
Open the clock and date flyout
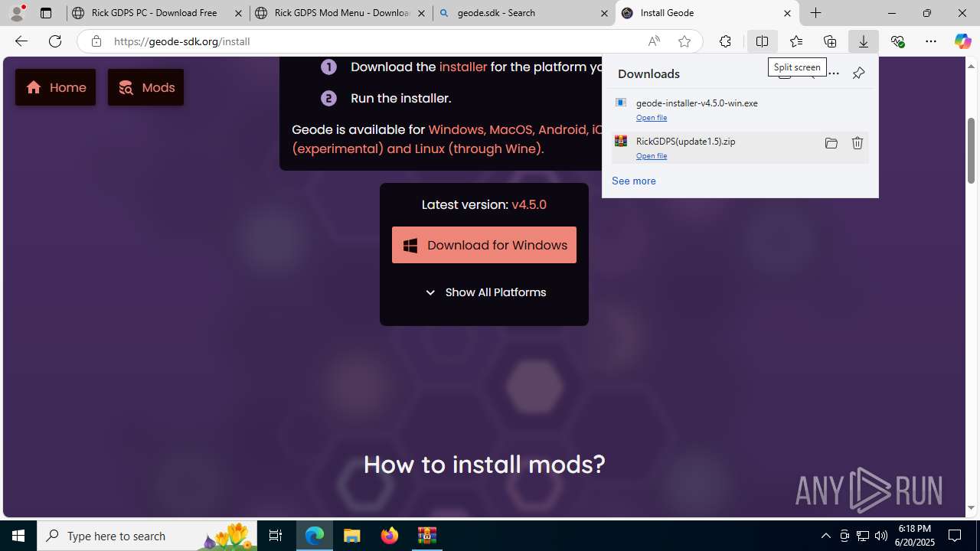[915, 536]
